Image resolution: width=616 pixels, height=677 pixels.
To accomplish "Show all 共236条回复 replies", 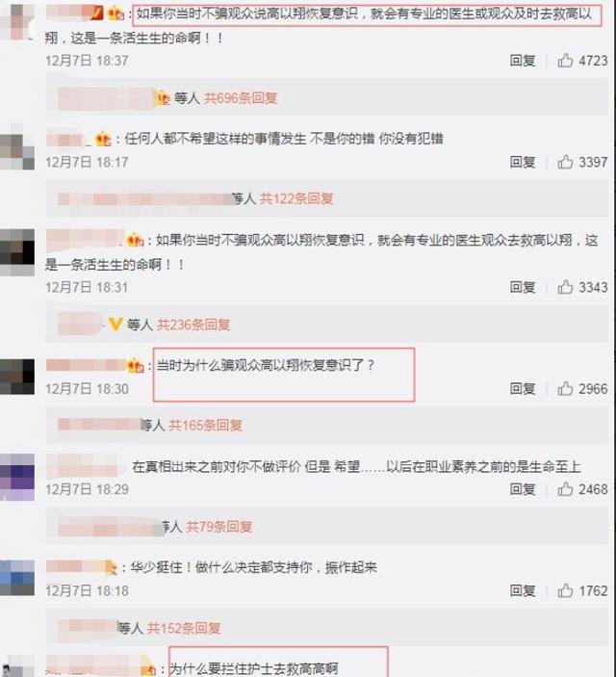I will pos(192,325).
